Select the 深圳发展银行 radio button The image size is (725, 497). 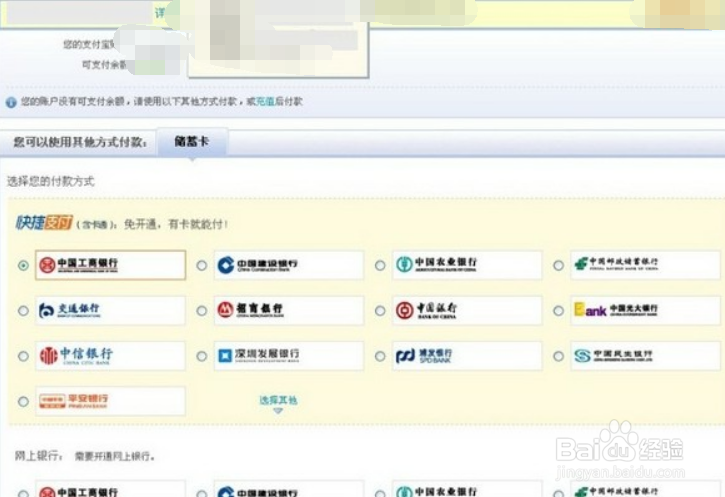(202, 356)
